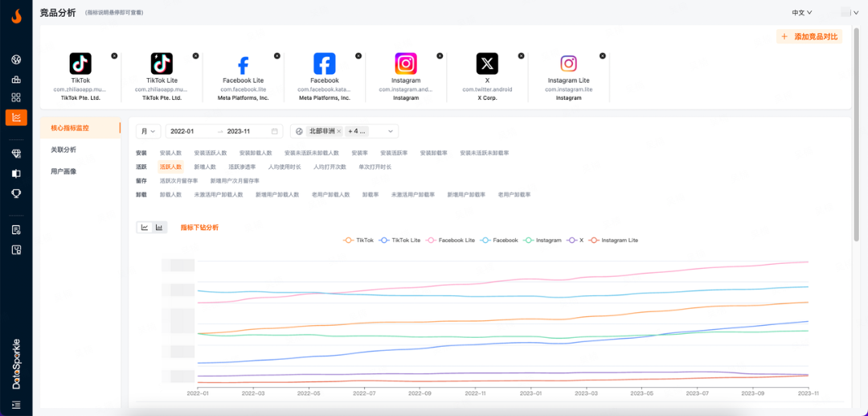The image size is (868, 416).
Task: Click the calendar icon in date range
Action: click(x=275, y=131)
